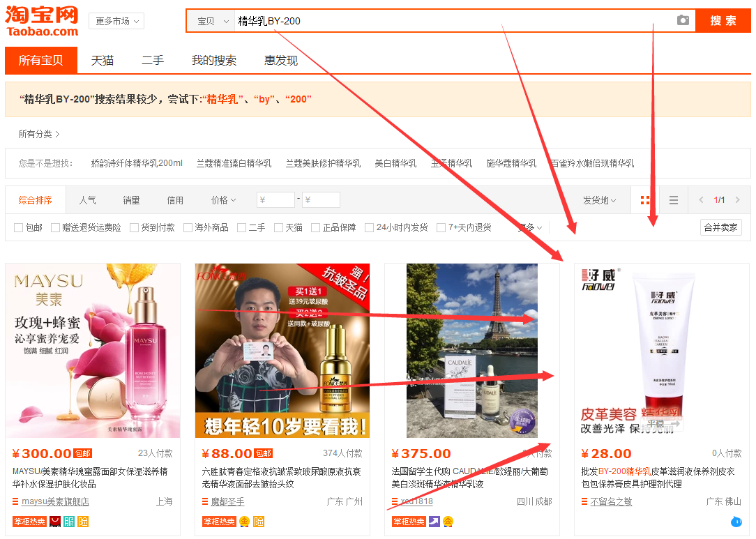
Task: Select the 所有宝贝 tab
Action: coord(41,60)
